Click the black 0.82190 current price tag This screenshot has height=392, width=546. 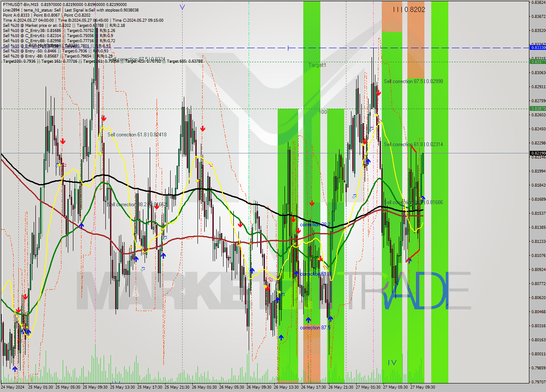click(x=537, y=153)
